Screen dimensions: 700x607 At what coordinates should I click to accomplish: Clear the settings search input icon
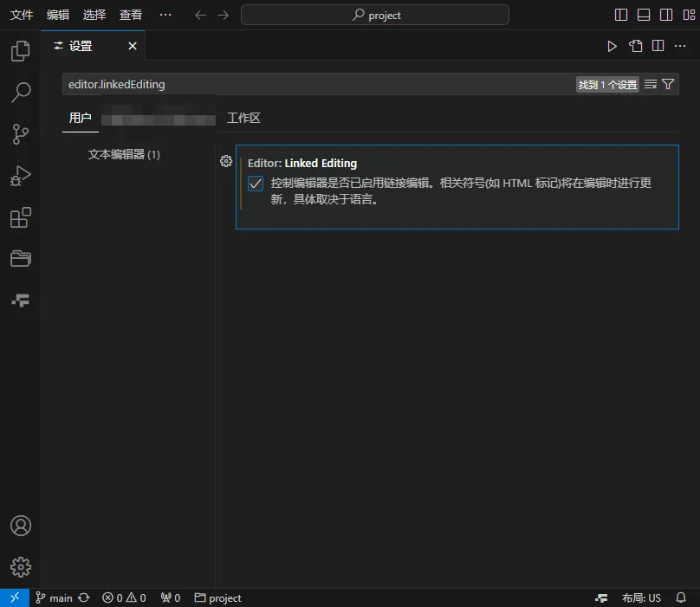click(651, 84)
